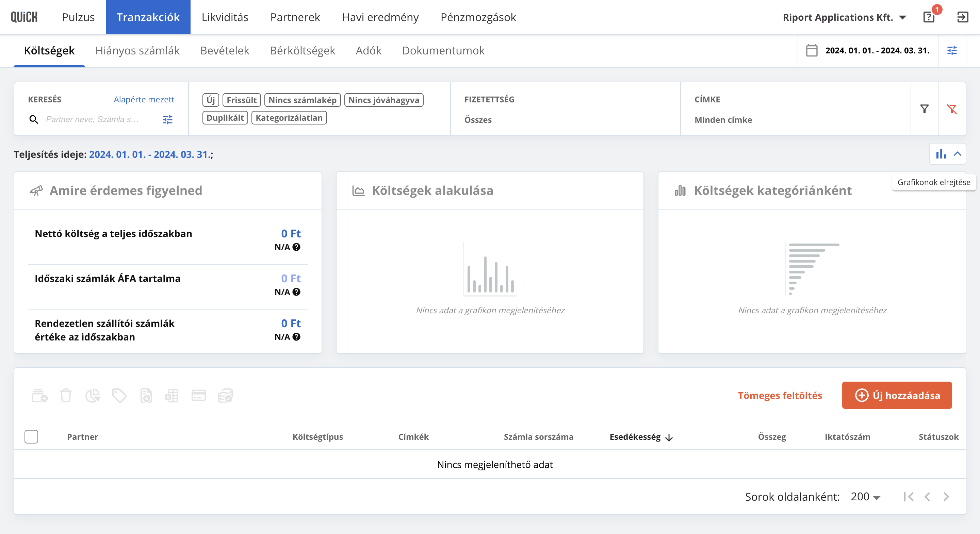Click the Összeg column header

pos(772,437)
